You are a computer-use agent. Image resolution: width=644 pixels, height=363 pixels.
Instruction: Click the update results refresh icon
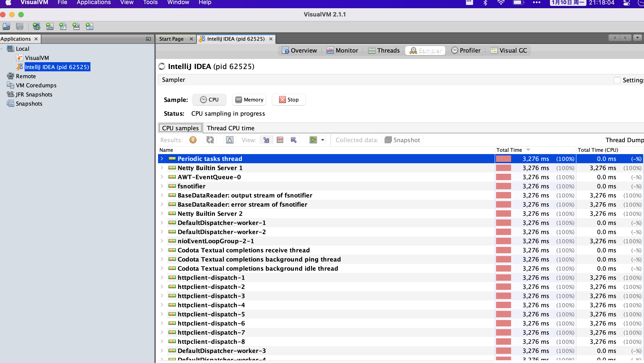click(210, 140)
